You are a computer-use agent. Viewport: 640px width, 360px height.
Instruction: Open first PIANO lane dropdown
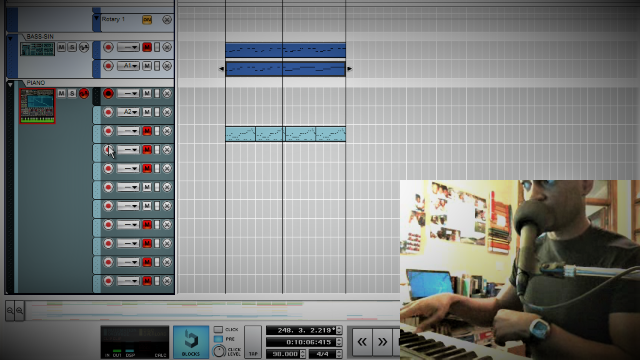(128, 93)
